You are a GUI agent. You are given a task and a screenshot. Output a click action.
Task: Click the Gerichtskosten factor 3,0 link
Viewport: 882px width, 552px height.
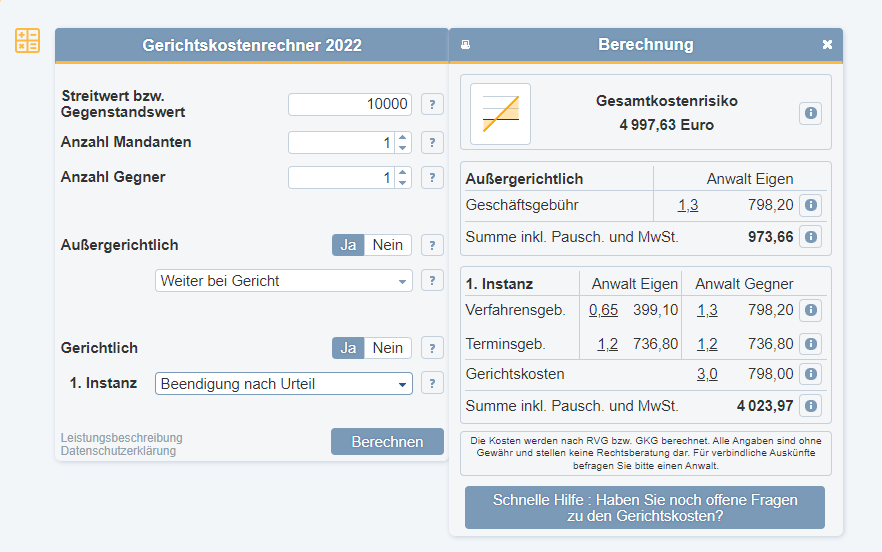[707, 374]
